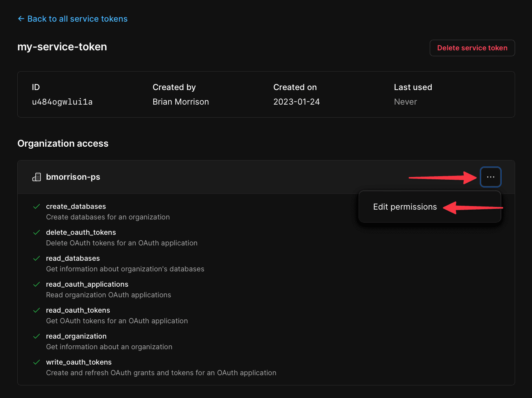Click the bmorrison-ps organization name
532x398 pixels.
(73, 177)
